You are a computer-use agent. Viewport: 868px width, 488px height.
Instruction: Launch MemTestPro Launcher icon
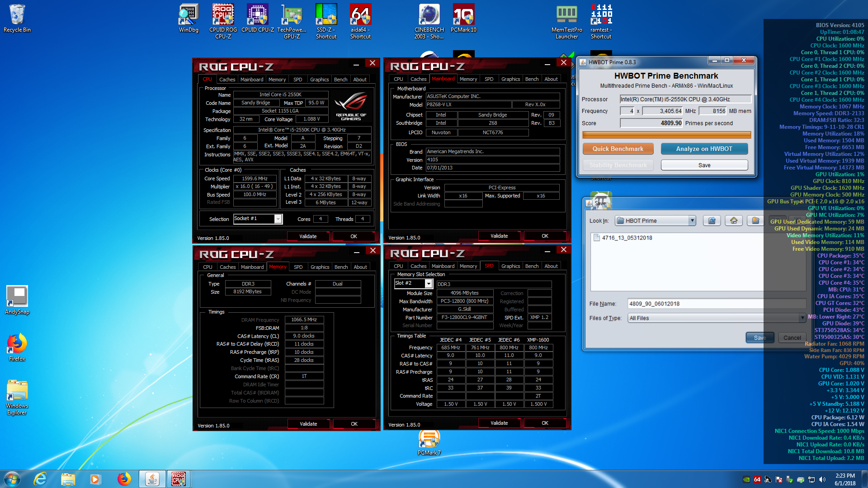566,21
